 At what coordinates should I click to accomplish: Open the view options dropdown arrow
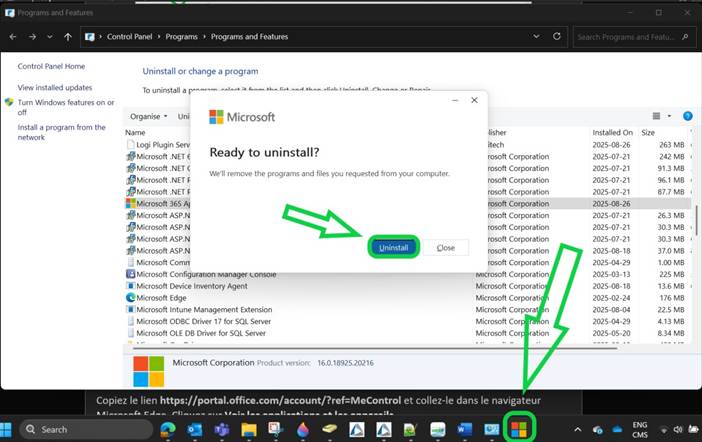(669, 116)
